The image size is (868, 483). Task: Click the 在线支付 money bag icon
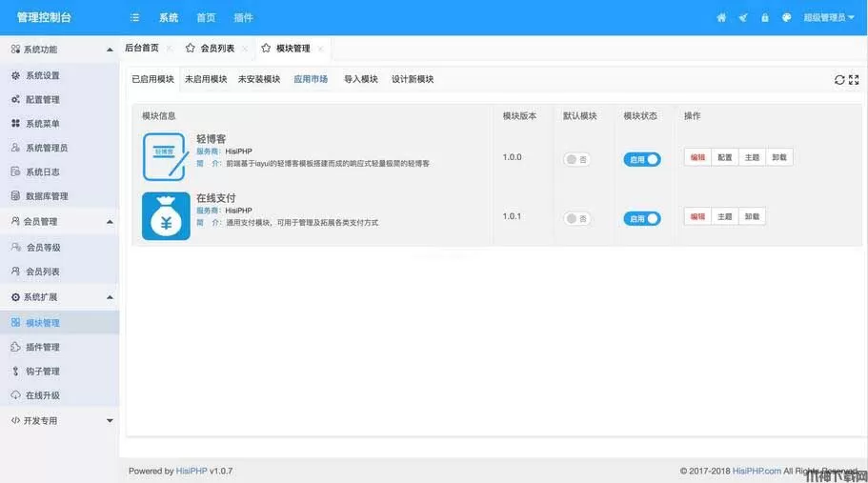pos(166,215)
